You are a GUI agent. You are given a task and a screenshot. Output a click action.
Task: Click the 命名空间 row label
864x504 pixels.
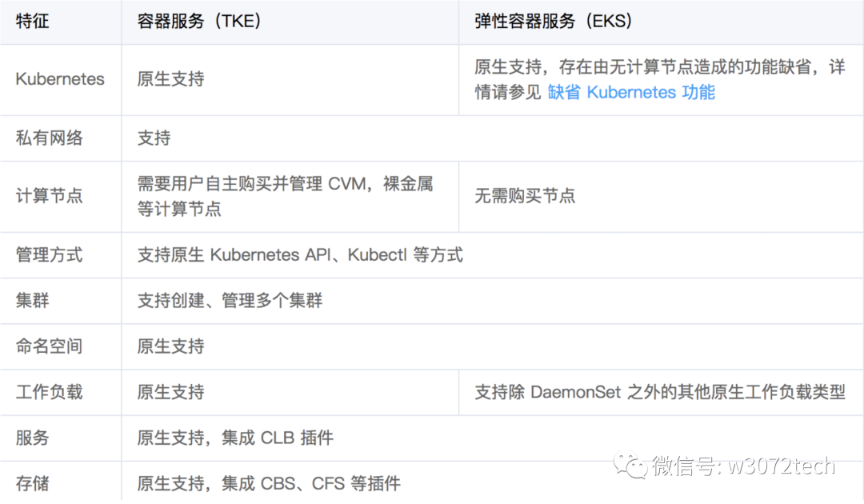coord(49,346)
